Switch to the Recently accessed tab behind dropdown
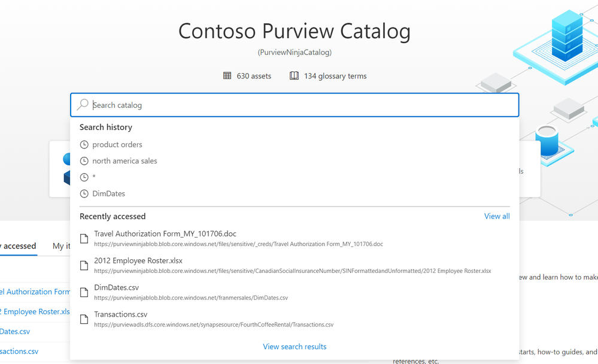 pos(18,246)
